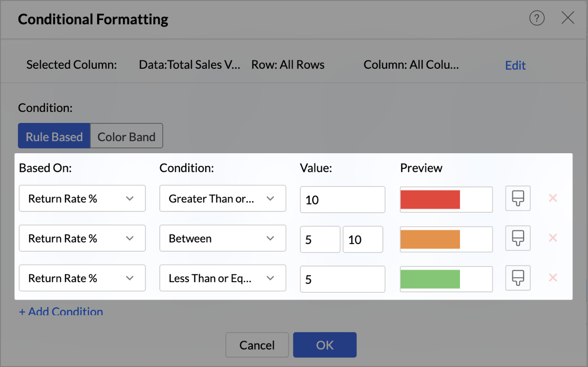Open first row's Based On dropdown
This screenshot has height=367, width=588.
click(x=82, y=199)
